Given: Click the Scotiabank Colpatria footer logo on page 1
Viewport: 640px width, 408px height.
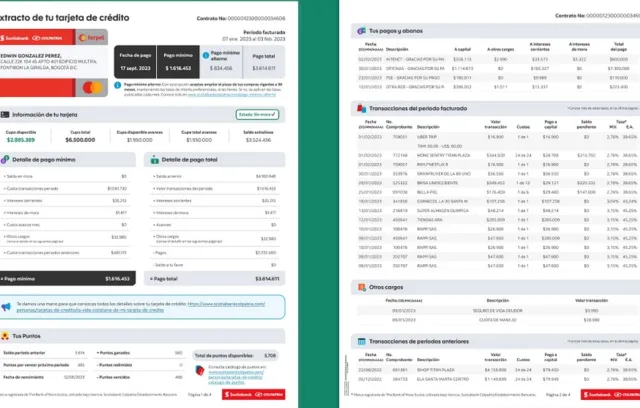Looking at the screenshot, I should [253, 395].
